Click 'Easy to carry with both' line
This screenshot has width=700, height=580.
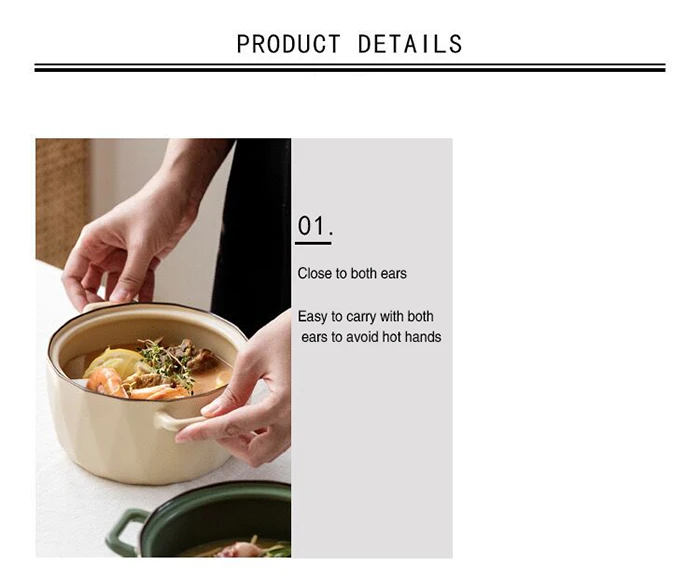tap(365, 317)
